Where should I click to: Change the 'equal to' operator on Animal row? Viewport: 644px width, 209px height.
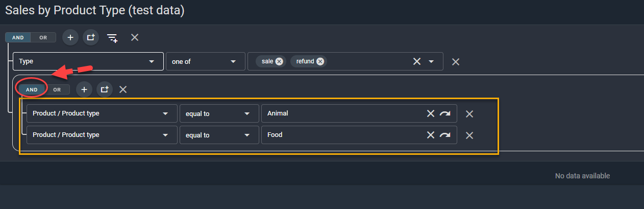click(218, 113)
